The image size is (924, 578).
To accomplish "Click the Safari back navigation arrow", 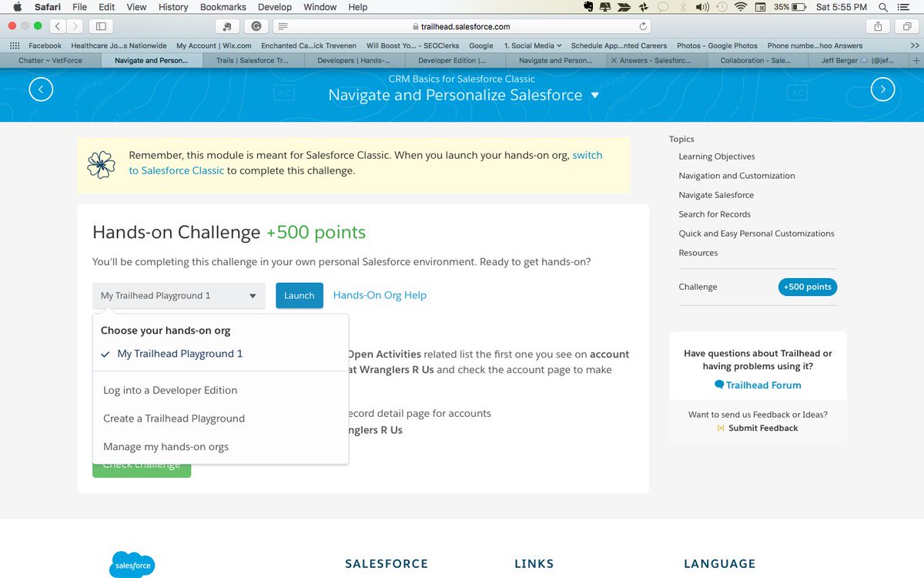I will click(58, 25).
